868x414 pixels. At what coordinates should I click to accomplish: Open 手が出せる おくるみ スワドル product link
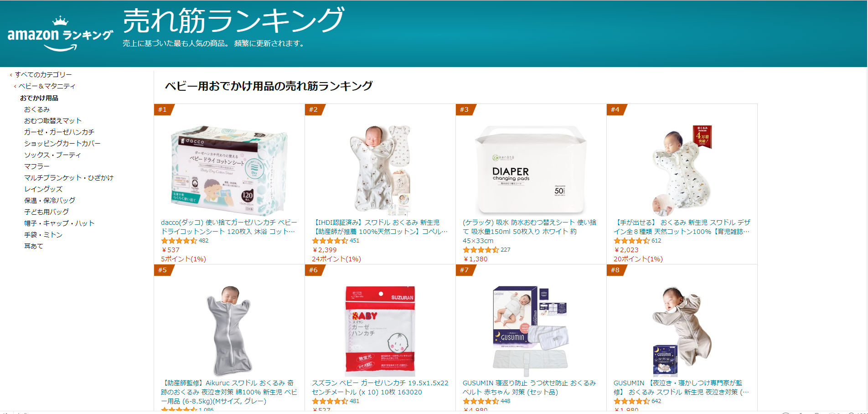[x=682, y=227]
